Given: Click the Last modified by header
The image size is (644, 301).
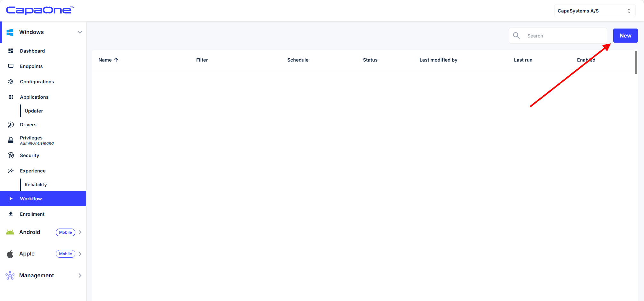Looking at the screenshot, I should 438,60.
